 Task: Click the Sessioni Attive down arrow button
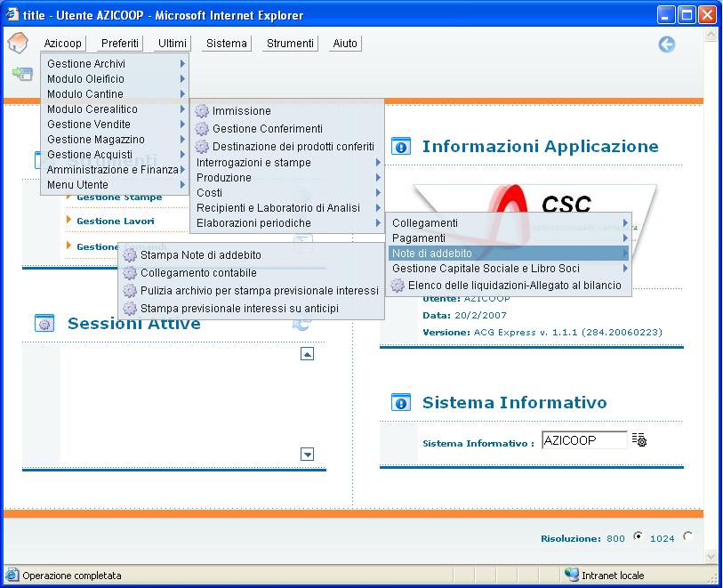coord(307,455)
